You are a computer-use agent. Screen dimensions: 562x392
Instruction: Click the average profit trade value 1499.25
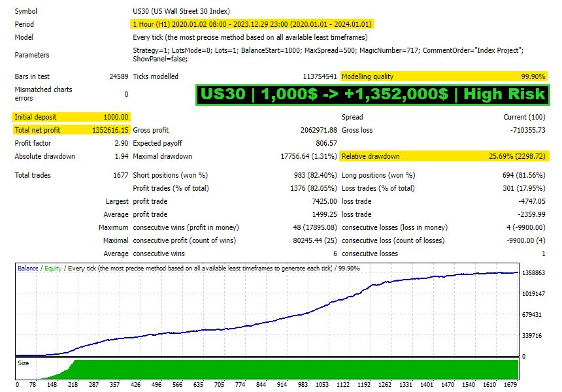click(324, 214)
